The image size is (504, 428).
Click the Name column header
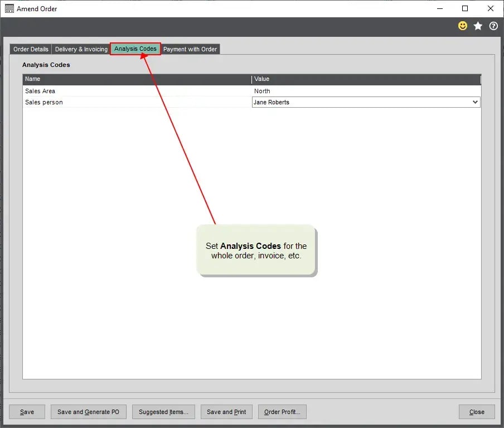[137, 79]
